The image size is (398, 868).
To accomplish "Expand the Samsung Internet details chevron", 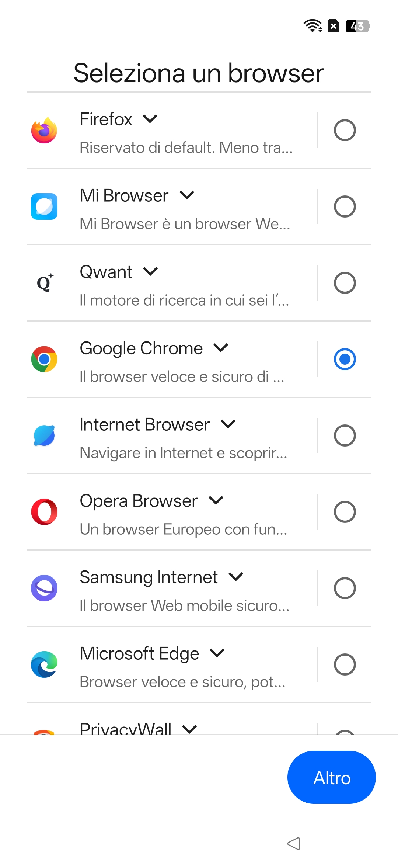I will [236, 577].
